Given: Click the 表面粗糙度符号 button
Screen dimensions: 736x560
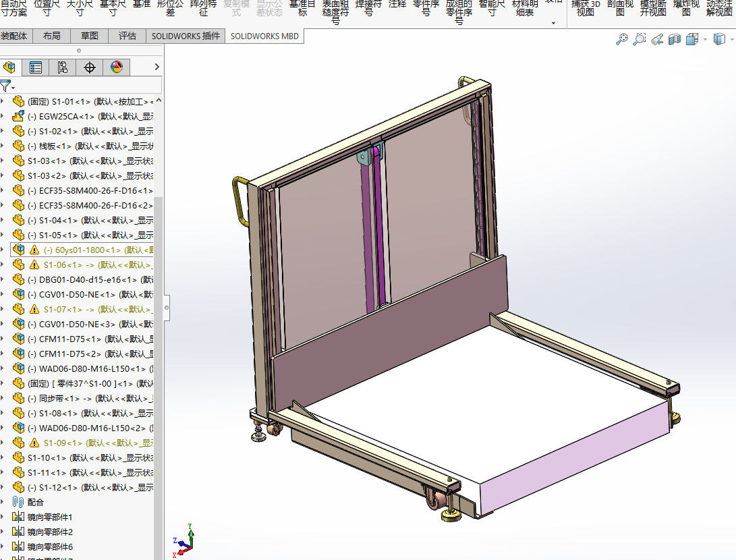Looking at the screenshot, I should tap(335, 12).
